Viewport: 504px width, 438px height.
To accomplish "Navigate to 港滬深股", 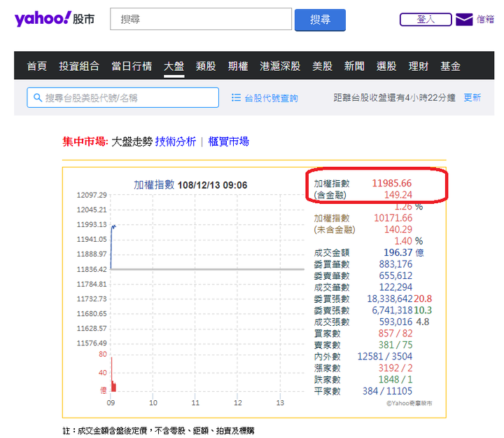I will (x=280, y=67).
